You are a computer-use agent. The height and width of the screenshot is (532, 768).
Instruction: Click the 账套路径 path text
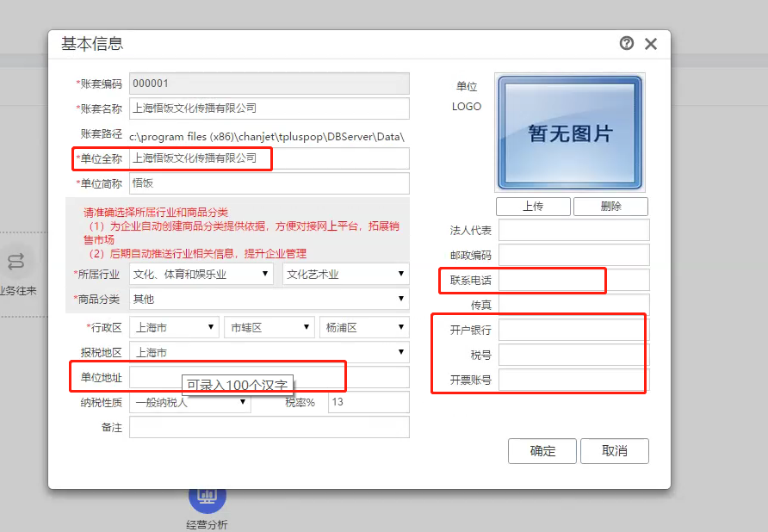(x=267, y=137)
